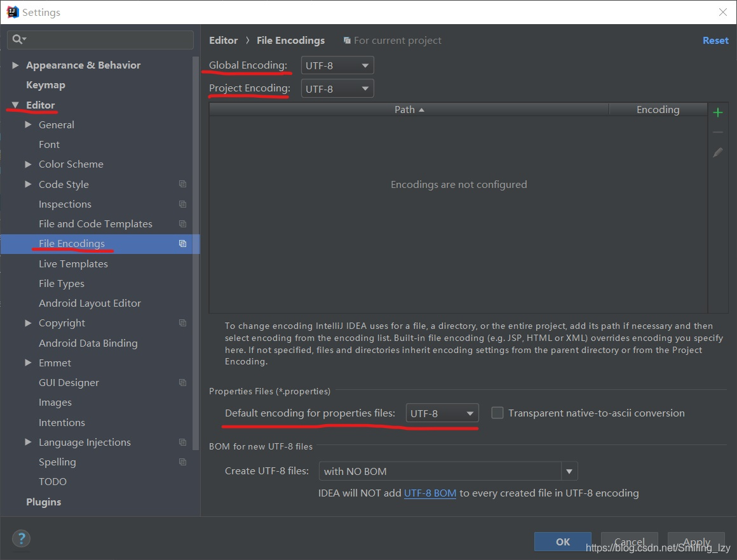The image size is (737, 560).
Task: Open GUI Designer page
Action: (69, 382)
